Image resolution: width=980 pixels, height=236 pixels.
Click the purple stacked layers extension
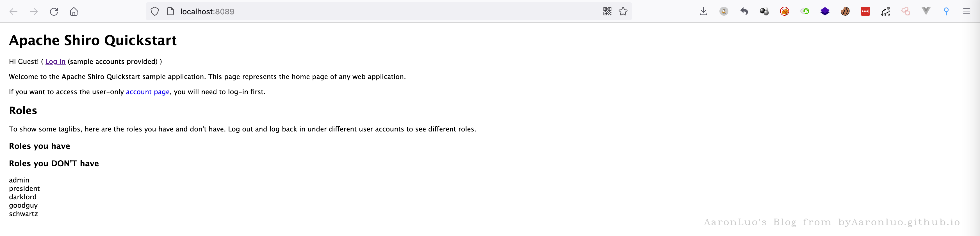pyautogui.click(x=825, y=11)
